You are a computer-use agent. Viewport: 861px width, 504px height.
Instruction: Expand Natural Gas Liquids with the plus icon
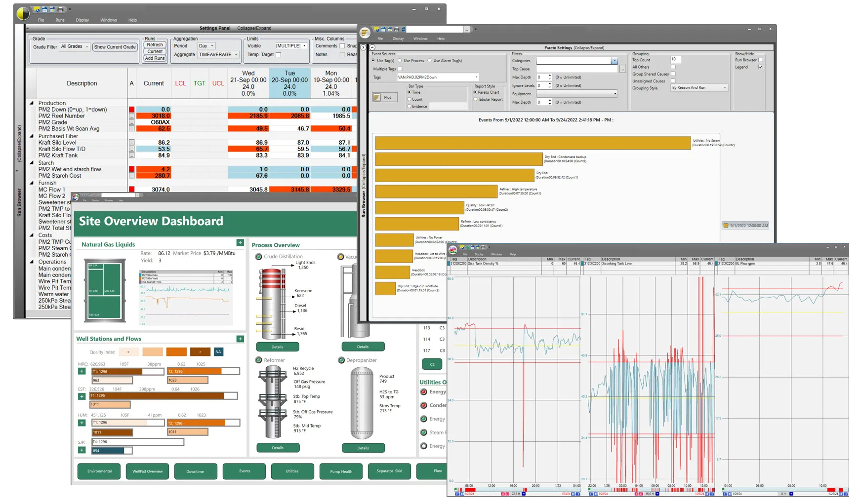coord(240,243)
